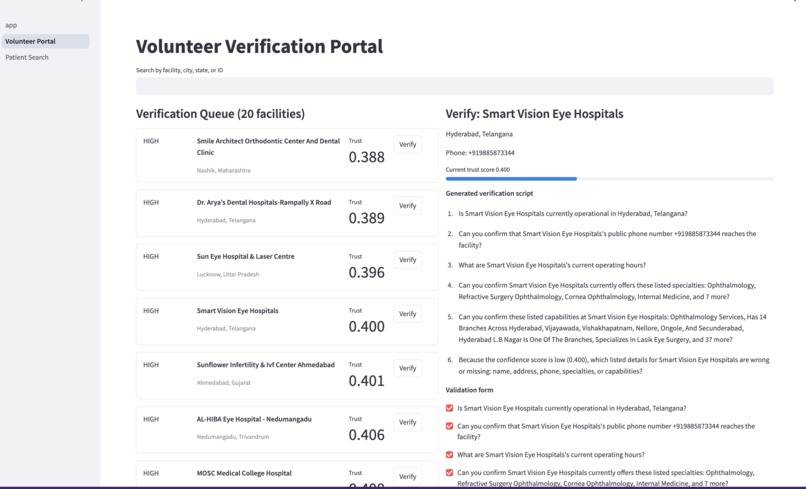Click script question 3 about operating hours
Image resolution: width=806 pixels, height=489 pixels.
point(552,265)
